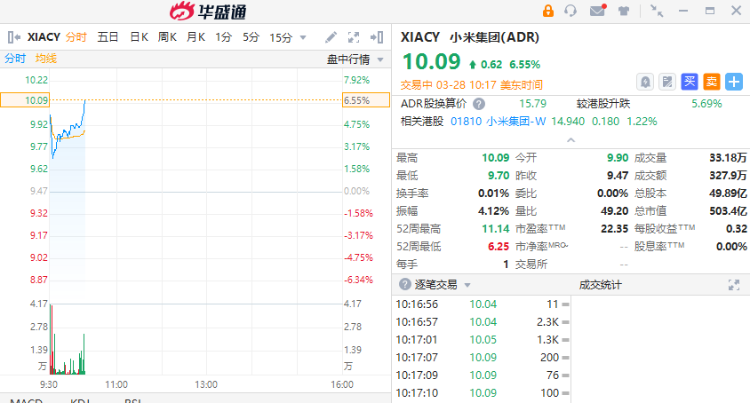The height and width of the screenshot is (403, 750).
Task: Click the current price 10.09 headline
Action: 431,62
